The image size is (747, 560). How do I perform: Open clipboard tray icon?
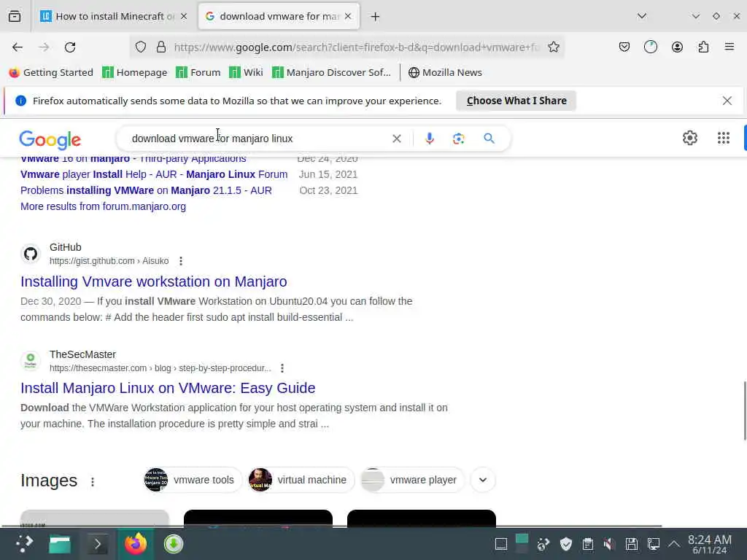click(587, 544)
